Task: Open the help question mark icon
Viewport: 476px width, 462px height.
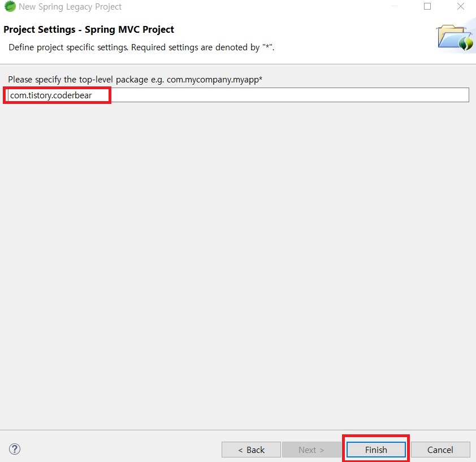Action: pos(15,449)
